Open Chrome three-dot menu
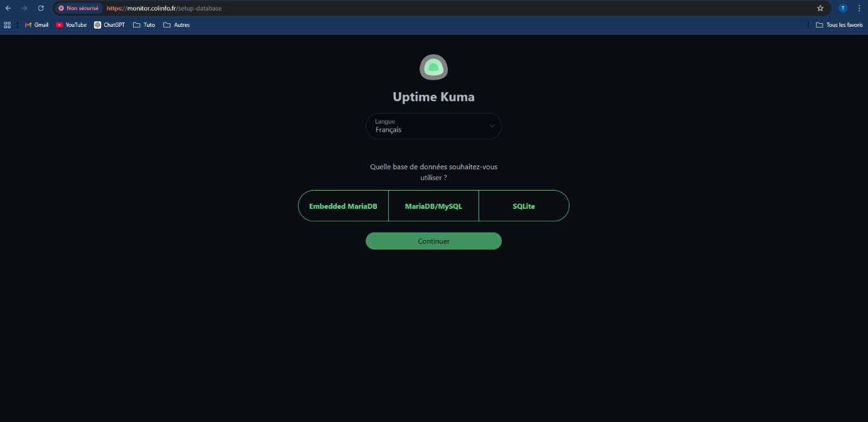This screenshot has height=422, width=868. 859,8
